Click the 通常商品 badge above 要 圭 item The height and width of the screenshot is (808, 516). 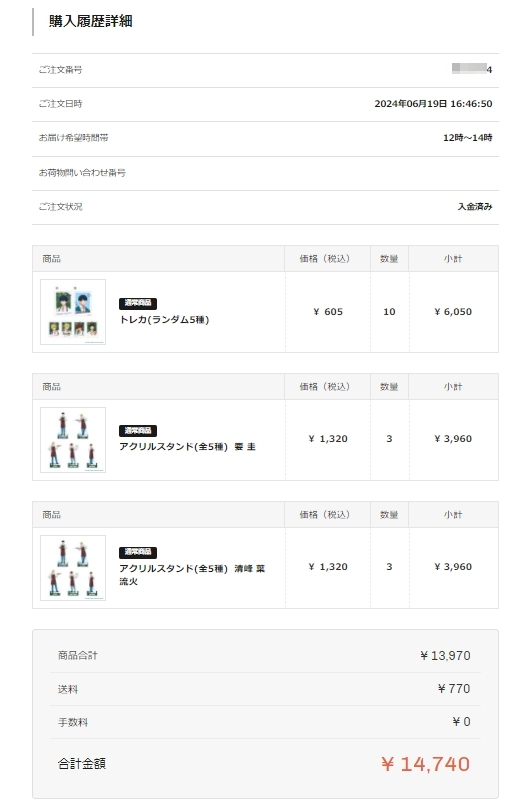click(138, 430)
